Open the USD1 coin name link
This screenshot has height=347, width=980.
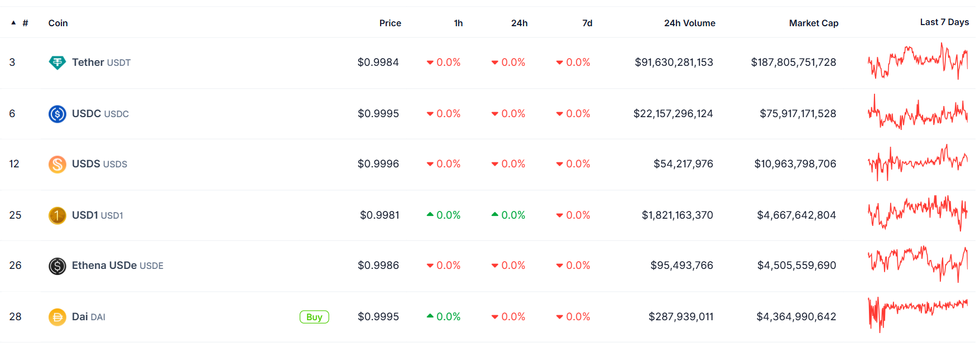[x=97, y=215]
